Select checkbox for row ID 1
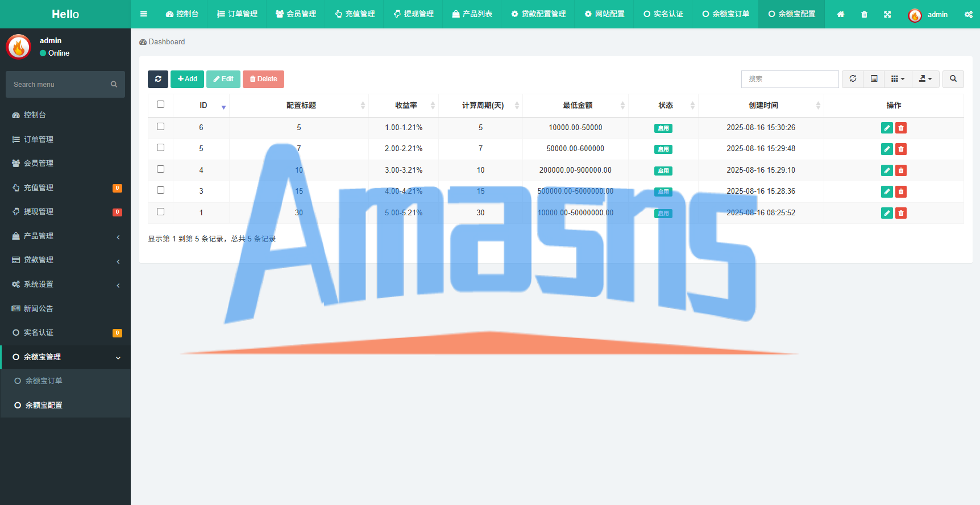The image size is (980, 505). (x=160, y=212)
